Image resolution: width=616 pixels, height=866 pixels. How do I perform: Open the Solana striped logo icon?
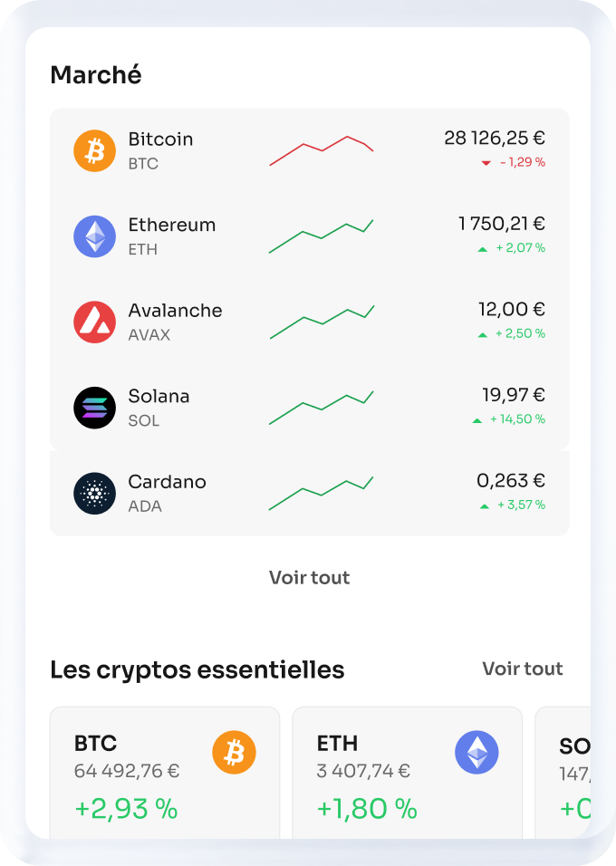coord(94,408)
